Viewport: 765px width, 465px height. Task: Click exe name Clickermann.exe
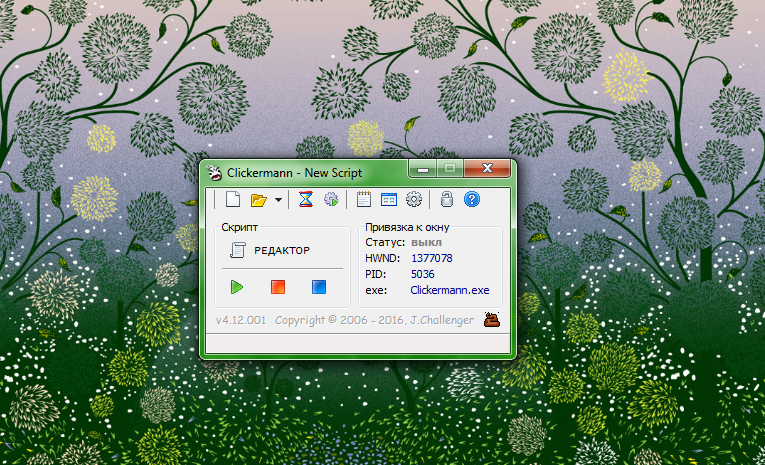pos(450,290)
